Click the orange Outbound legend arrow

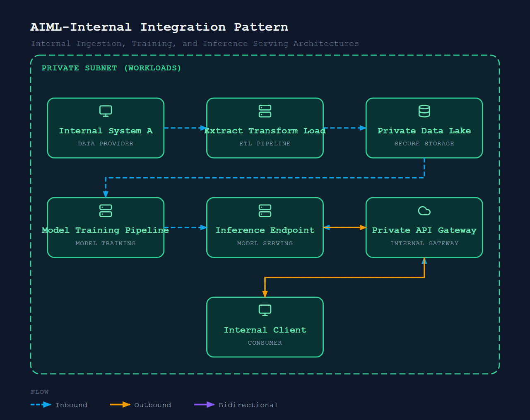(x=120, y=405)
